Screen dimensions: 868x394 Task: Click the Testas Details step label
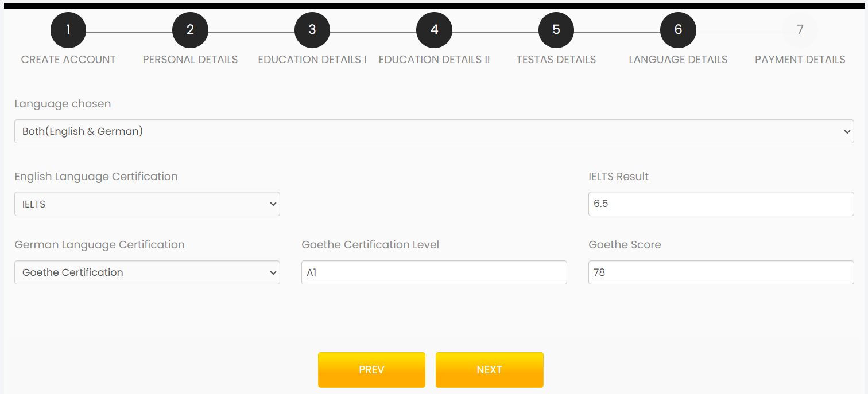[x=556, y=59]
